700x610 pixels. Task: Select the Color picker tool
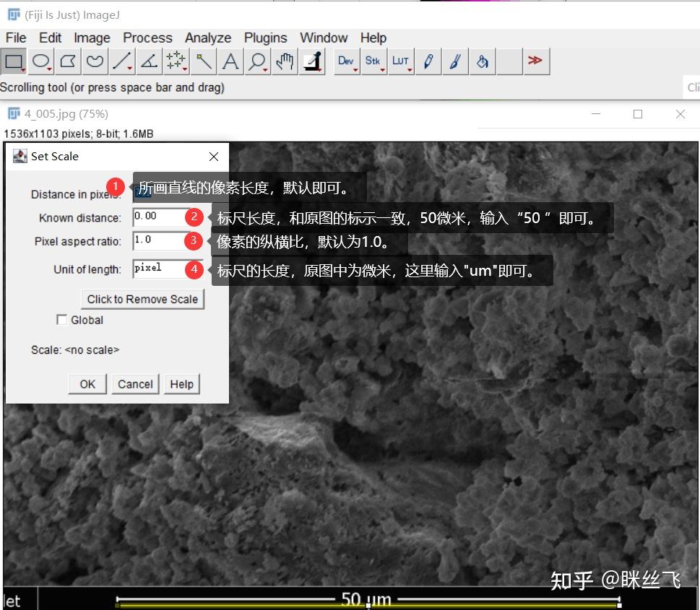tap(311, 61)
